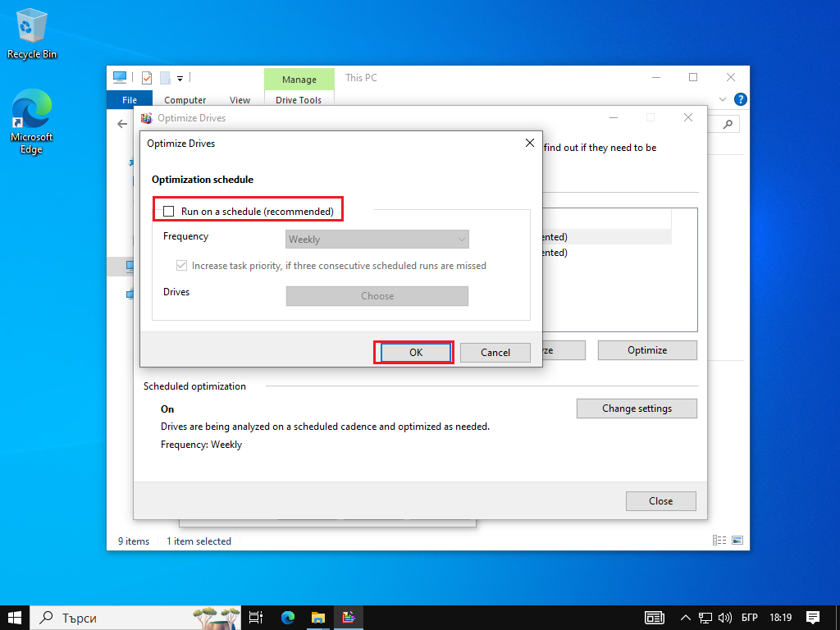Toggle Increase task priority checkbox
This screenshot has width=840, height=630.
(182, 266)
